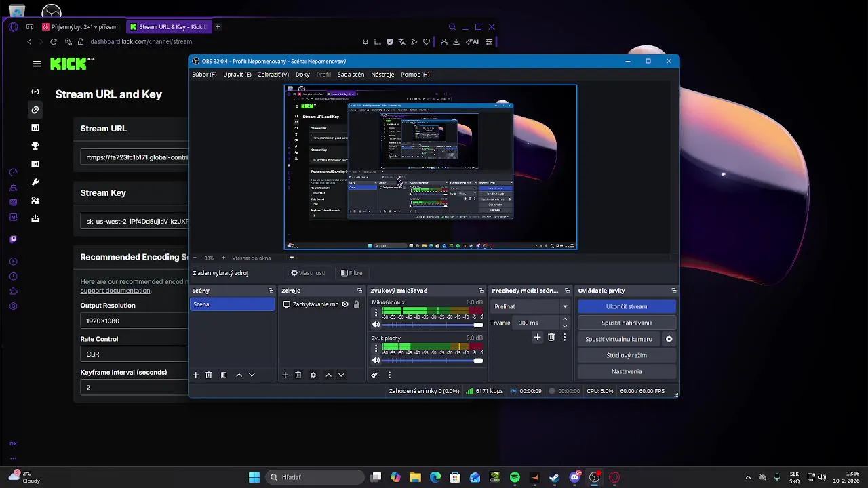Viewport: 868px width, 488px height.
Task: Enable Štúdiový režim
Action: tap(627, 355)
